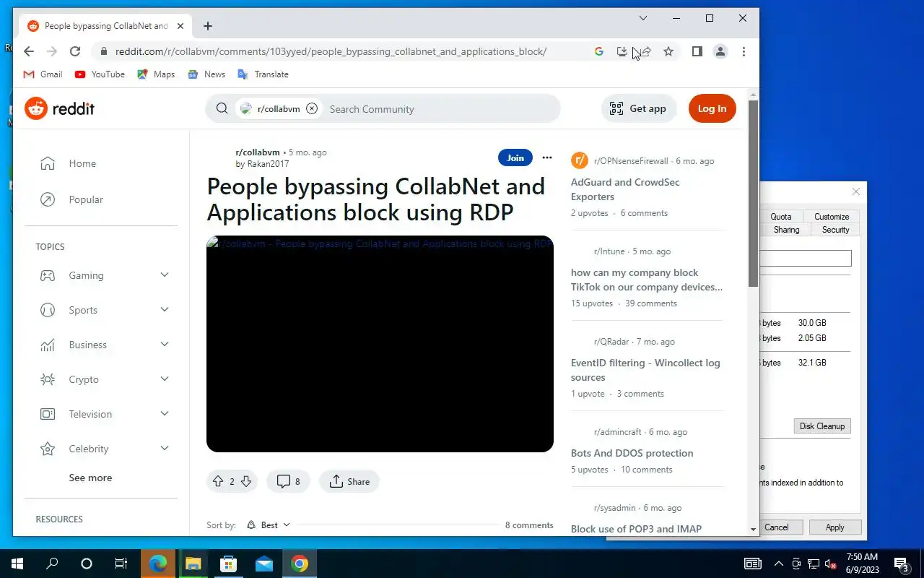Click the Get app button

(638, 108)
